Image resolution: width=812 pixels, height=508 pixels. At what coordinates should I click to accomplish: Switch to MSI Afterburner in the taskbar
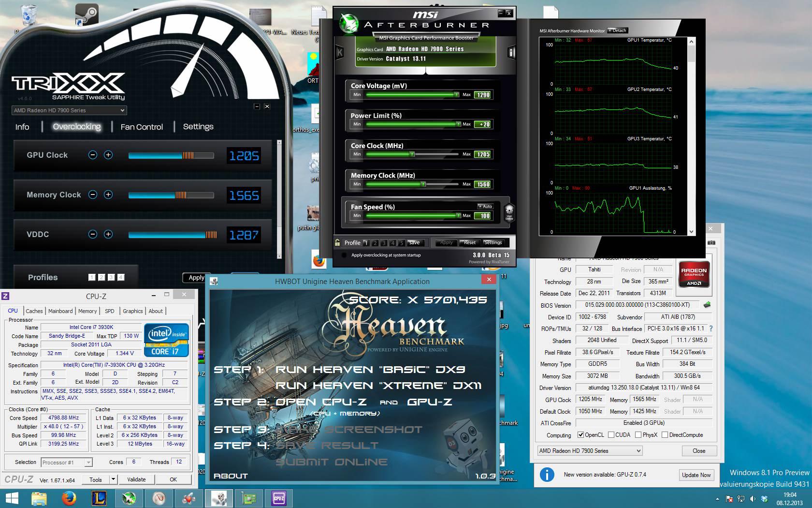coord(129,498)
